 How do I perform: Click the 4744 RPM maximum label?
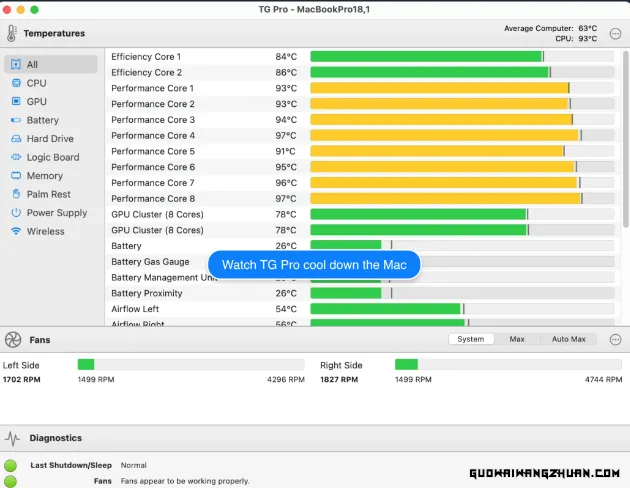point(603,380)
